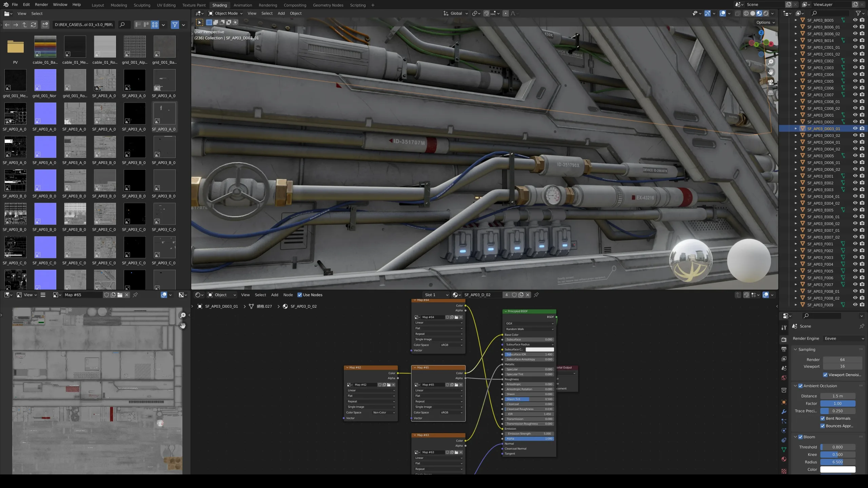Disable the Ambient Occlusion checkbox
The width and height of the screenshot is (868, 488).
(x=800, y=386)
